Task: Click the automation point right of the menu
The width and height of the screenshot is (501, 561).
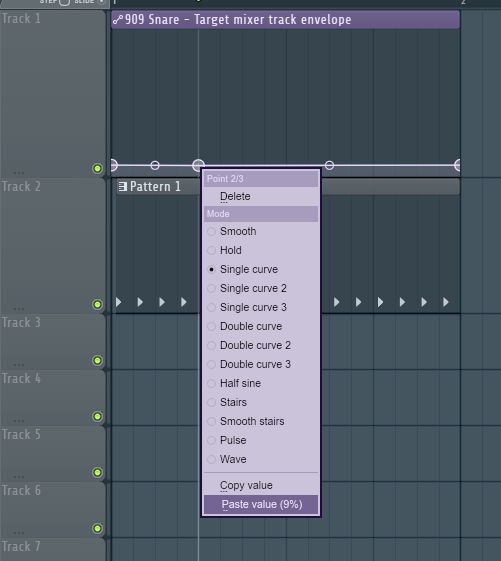Action: click(329, 165)
